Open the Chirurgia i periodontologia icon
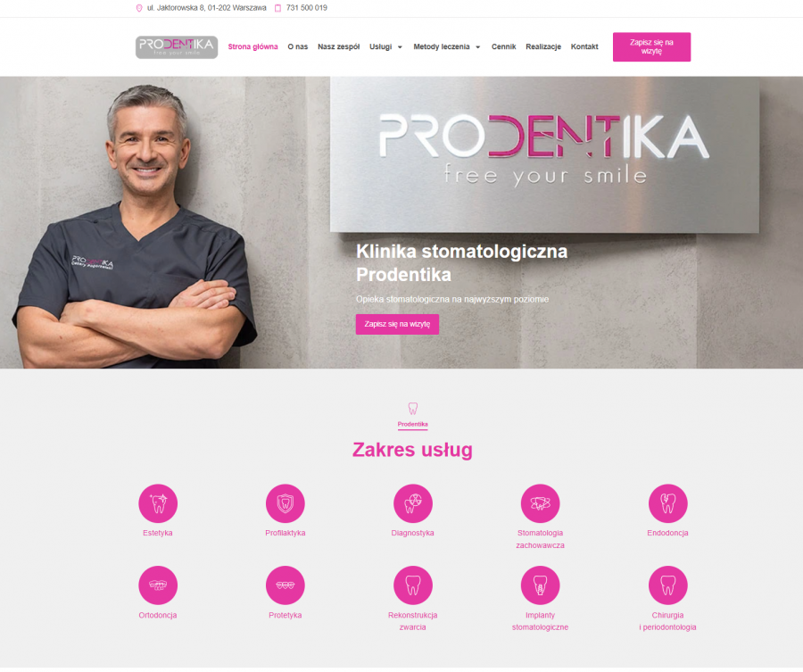803x672 pixels. pyautogui.click(x=667, y=585)
